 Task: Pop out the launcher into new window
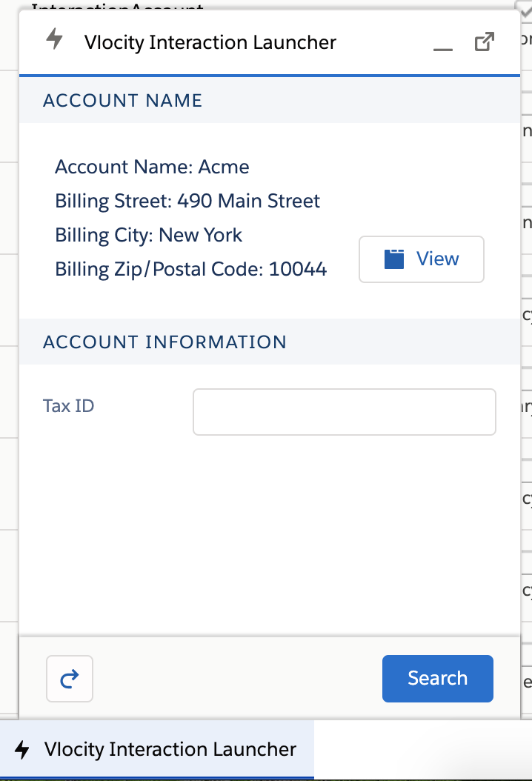click(484, 41)
